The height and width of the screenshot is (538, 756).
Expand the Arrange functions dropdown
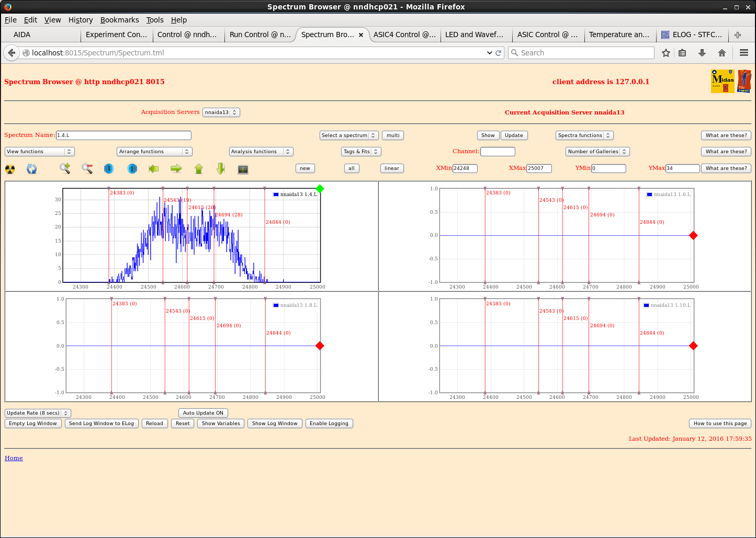[x=154, y=152]
